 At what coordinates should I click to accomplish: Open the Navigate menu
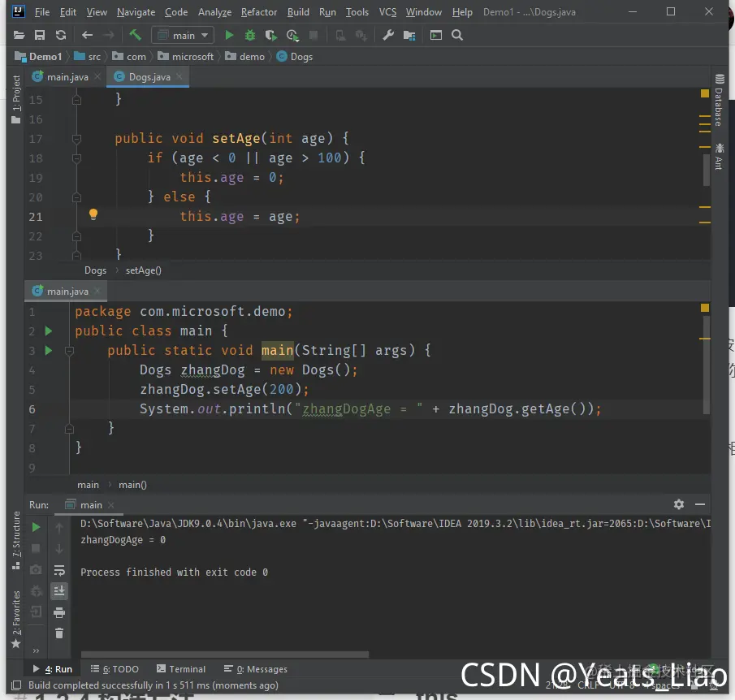pyautogui.click(x=136, y=12)
